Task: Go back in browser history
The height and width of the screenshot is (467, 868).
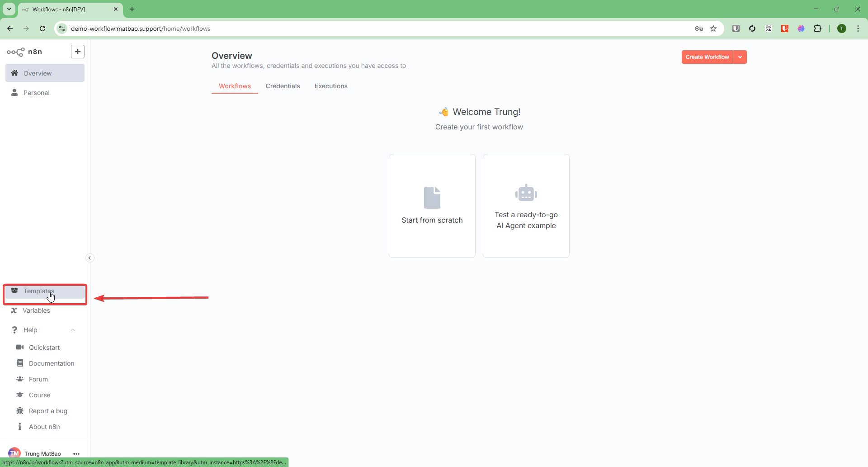Action: pyautogui.click(x=10, y=29)
